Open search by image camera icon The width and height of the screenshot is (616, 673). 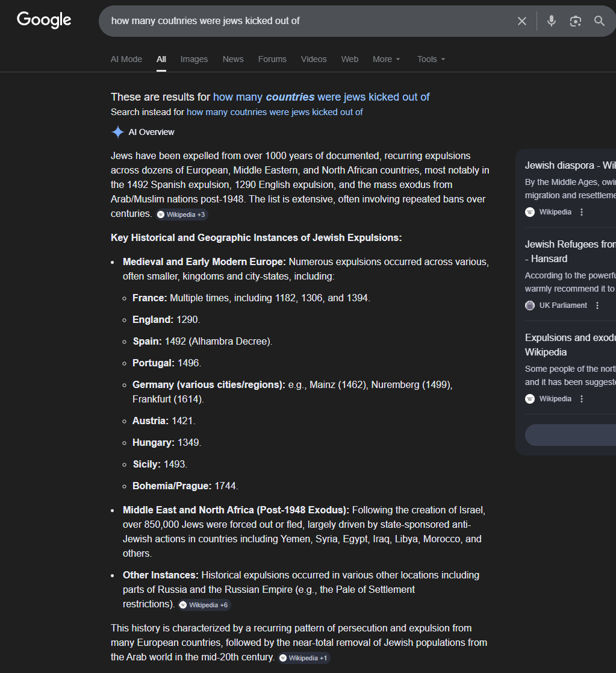575,21
